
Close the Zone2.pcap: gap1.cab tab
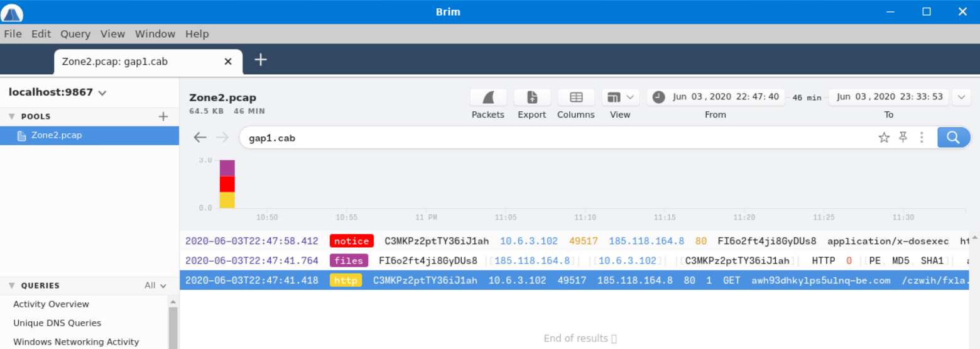[x=228, y=62]
